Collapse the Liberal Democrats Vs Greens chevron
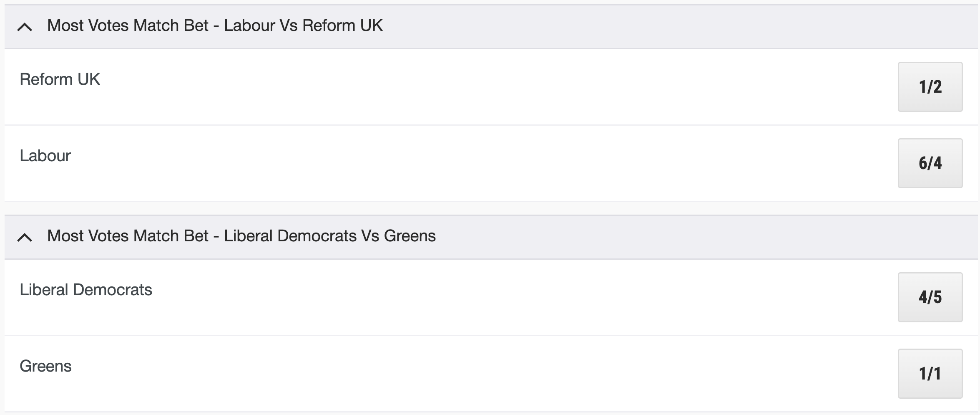This screenshot has height=415, width=980. [x=25, y=238]
